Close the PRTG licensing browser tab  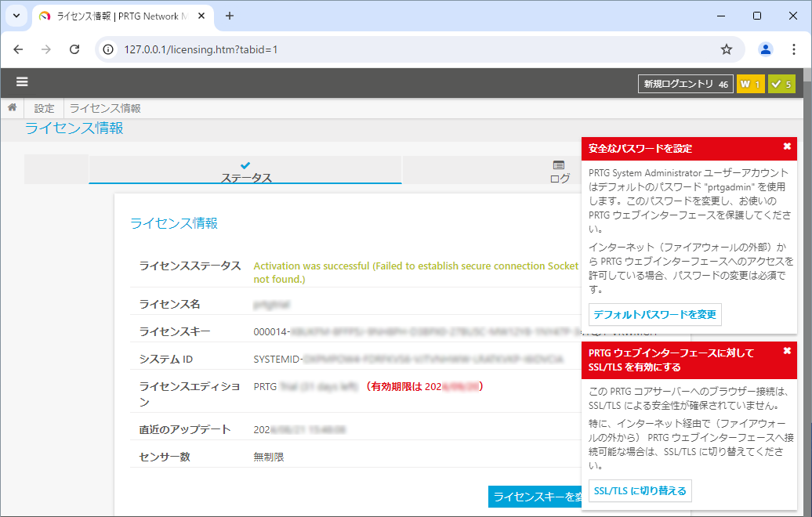(201, 16)
